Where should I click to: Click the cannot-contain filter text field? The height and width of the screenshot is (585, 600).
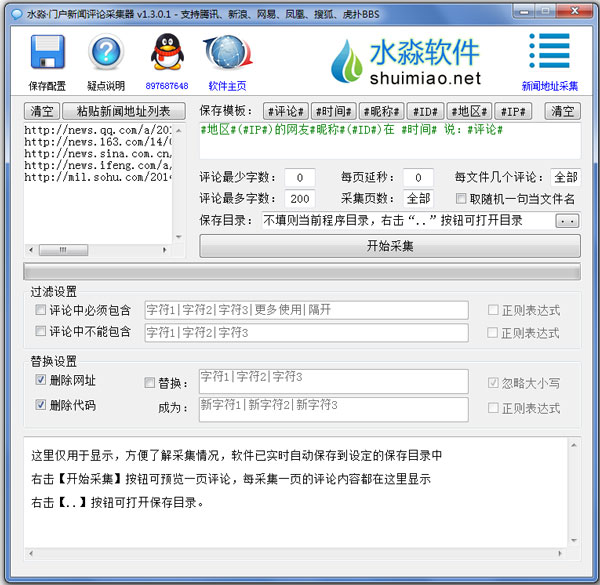pyautogui.click(x=307, y=333)
